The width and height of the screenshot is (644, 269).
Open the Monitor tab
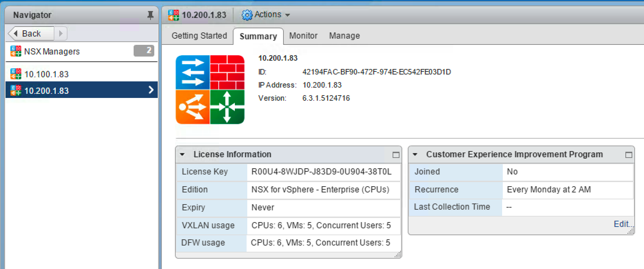click(x=303, y=36)
